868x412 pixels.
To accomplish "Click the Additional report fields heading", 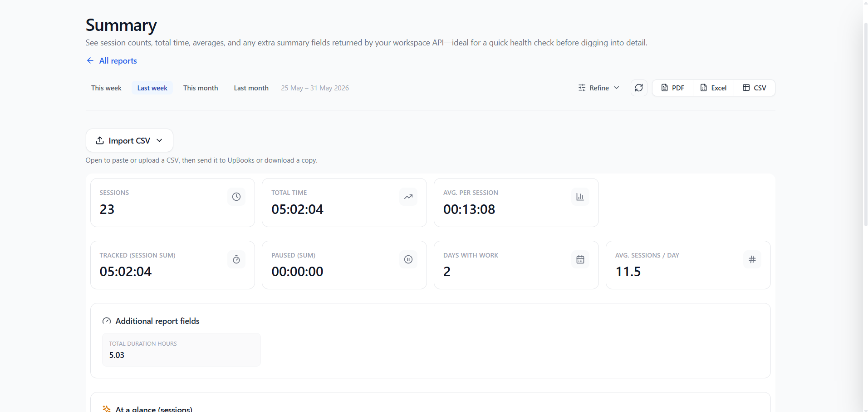I will 157,321.
